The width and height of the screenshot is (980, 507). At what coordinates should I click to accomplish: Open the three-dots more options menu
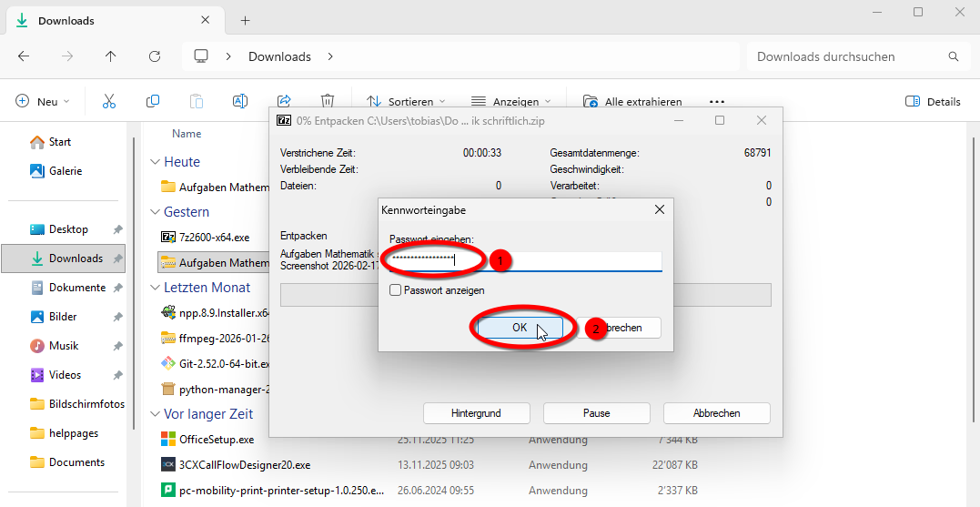[717, 102]
